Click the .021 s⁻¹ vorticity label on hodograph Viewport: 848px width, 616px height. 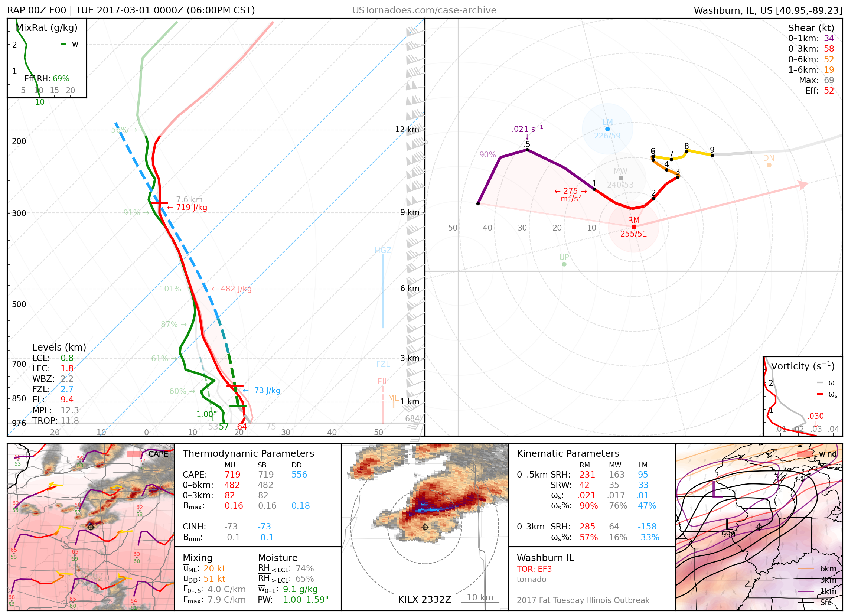[x=527, y=129]
